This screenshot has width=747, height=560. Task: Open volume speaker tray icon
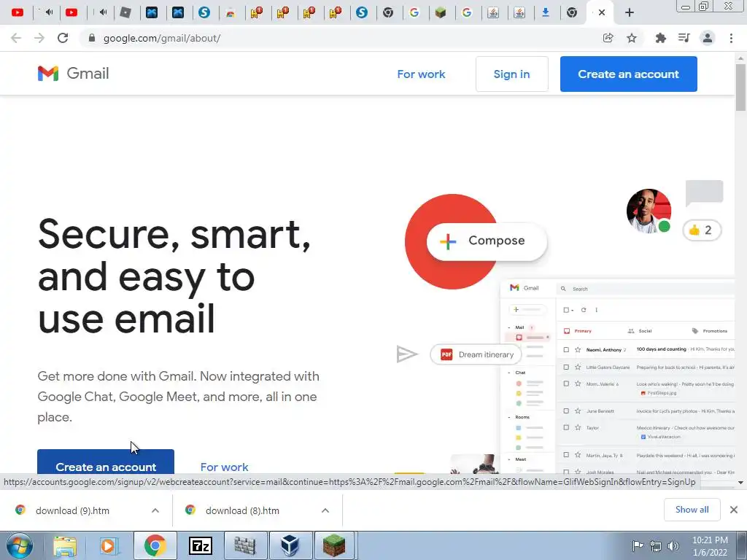(673, 546)
